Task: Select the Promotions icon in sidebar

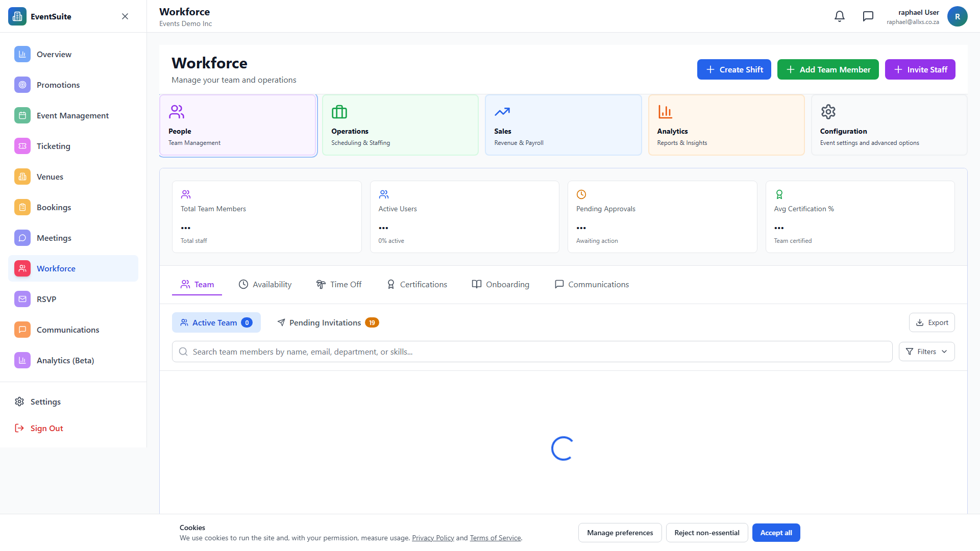Action: pyautogui.click(x=22, y=85)
